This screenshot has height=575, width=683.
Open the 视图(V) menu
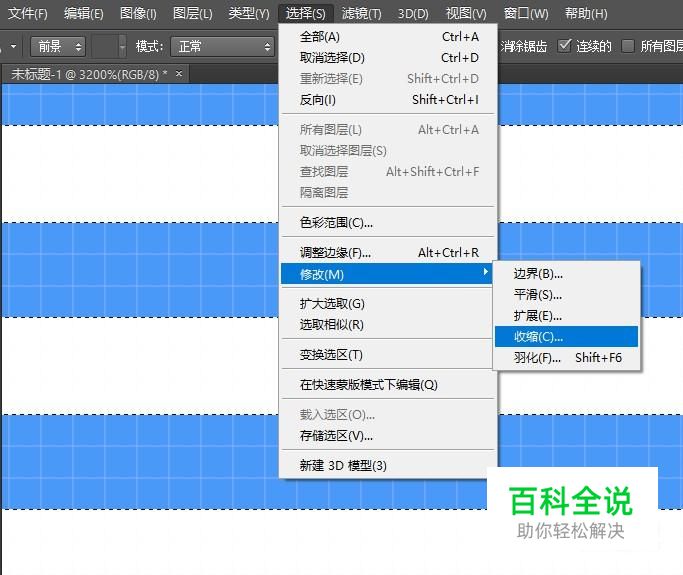466,14
